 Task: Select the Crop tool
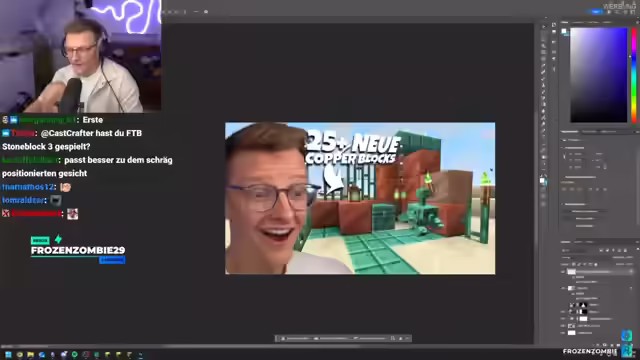click(x=543, y=52)
